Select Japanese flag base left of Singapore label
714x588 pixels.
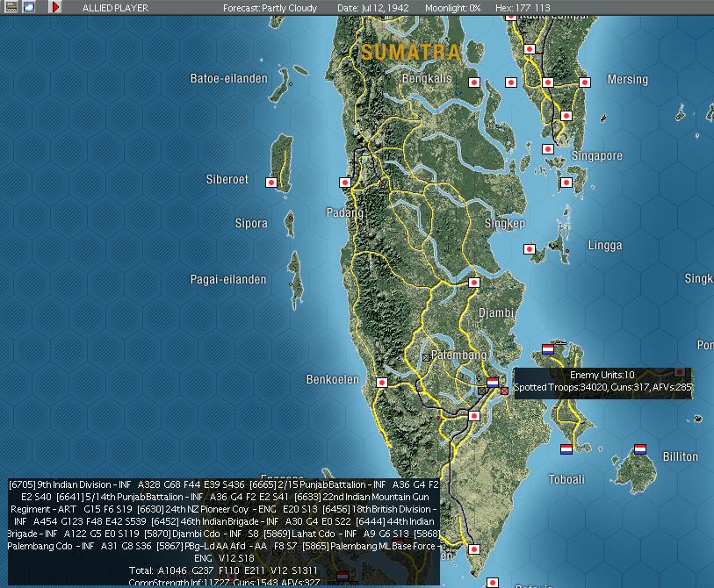click(x=548, y=149)
